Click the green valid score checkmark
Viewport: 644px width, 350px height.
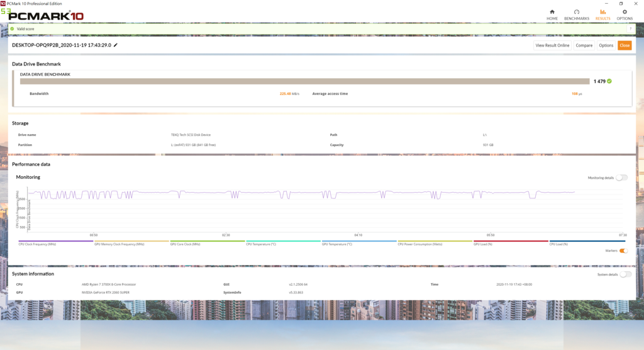pyautogui.click(x=12, y=29)
